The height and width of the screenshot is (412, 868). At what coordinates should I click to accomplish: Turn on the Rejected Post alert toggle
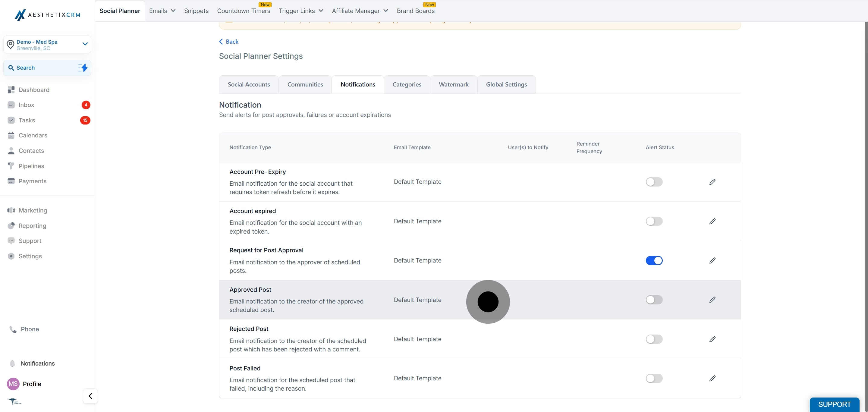[x=654, y=339]
